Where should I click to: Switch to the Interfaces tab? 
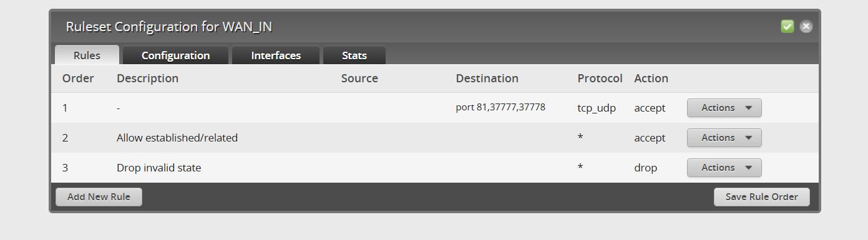point(276,55)
